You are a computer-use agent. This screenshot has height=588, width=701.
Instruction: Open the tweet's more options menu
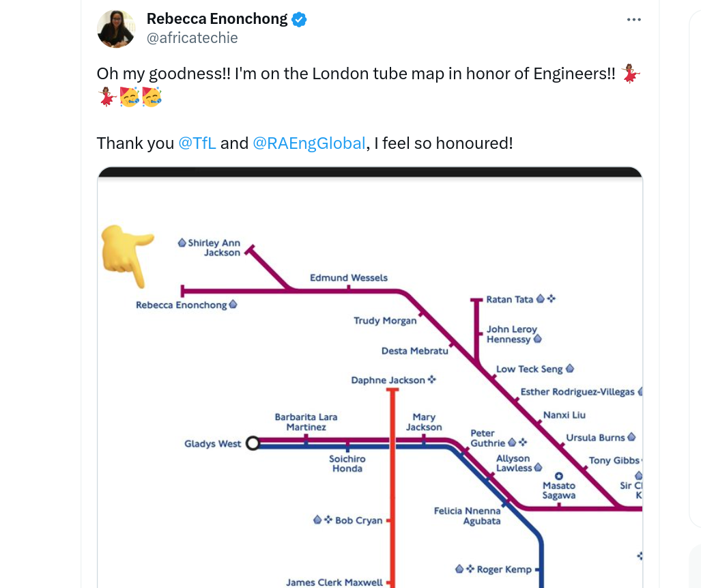point(633,19)
